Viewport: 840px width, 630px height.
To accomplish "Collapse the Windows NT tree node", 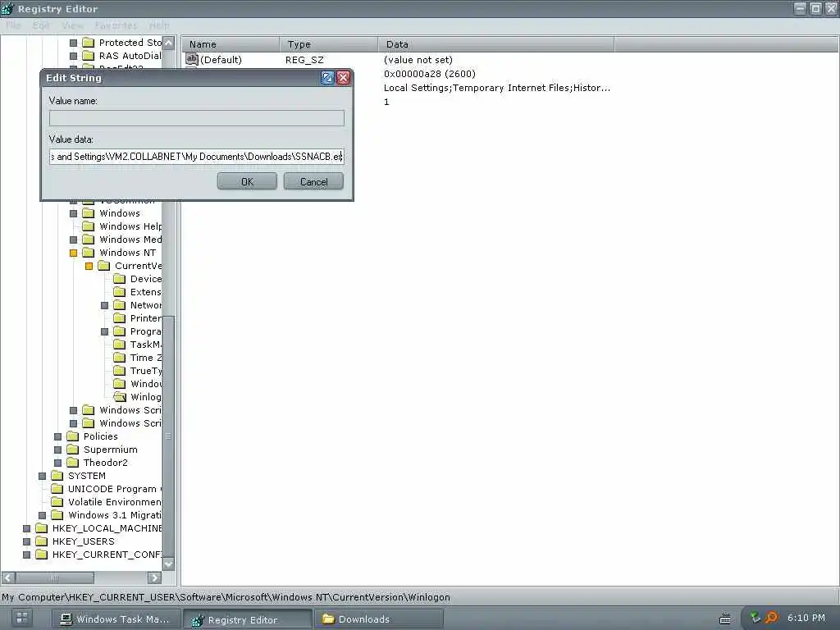I will pyautogui.click(x=73, y=253).
